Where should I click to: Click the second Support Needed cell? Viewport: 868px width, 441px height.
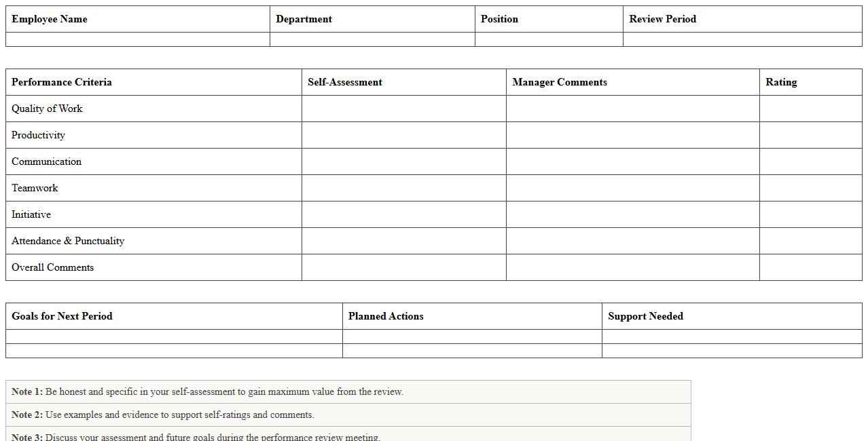click(x=731, y=351)
